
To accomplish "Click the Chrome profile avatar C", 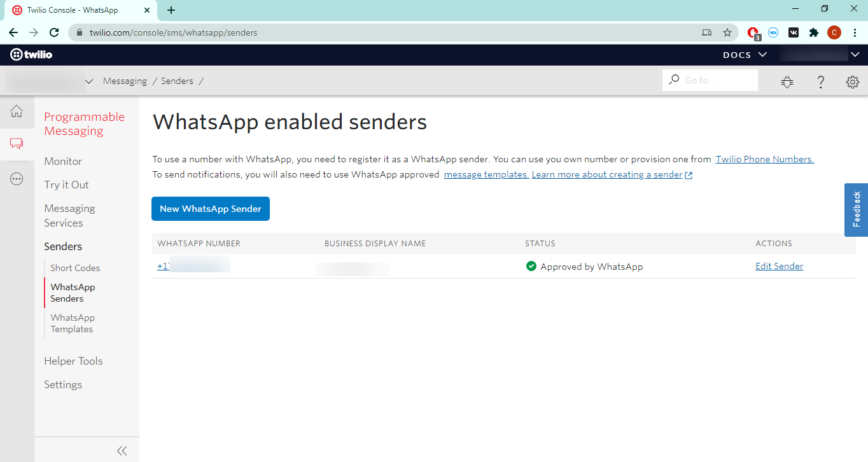I will (834, 32).
